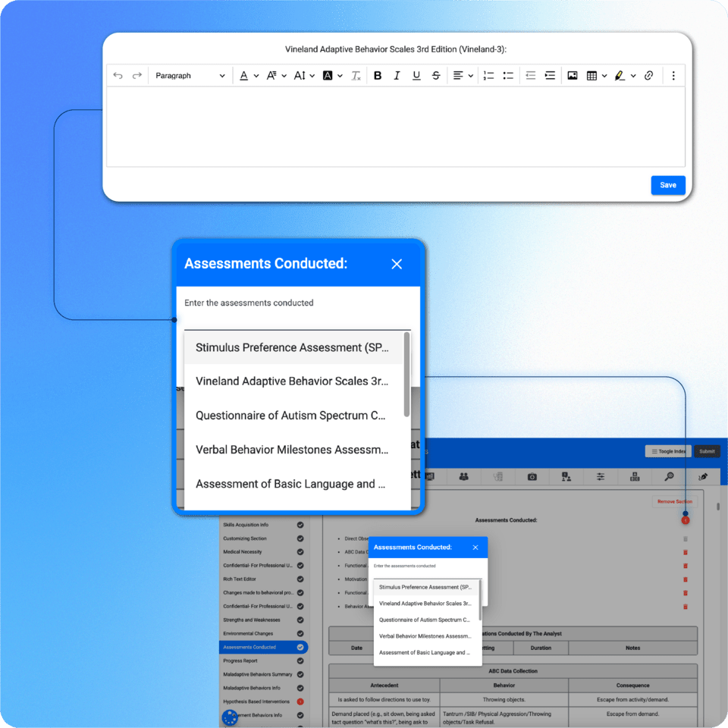Image resolution: width=728 pixels, height=728 pixels.
Task: Click the underline icon in the editor
Action: (416, 75)
